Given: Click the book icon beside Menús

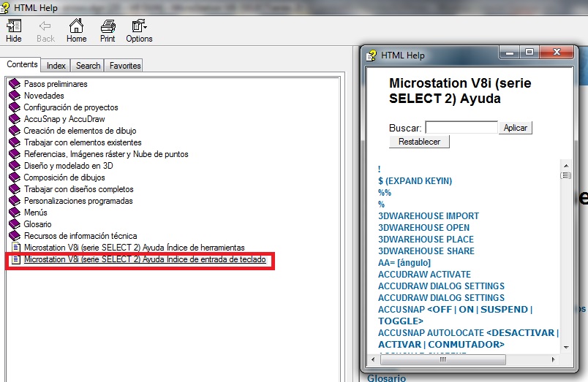Looking at the screenshot, I should pos(15,212).
